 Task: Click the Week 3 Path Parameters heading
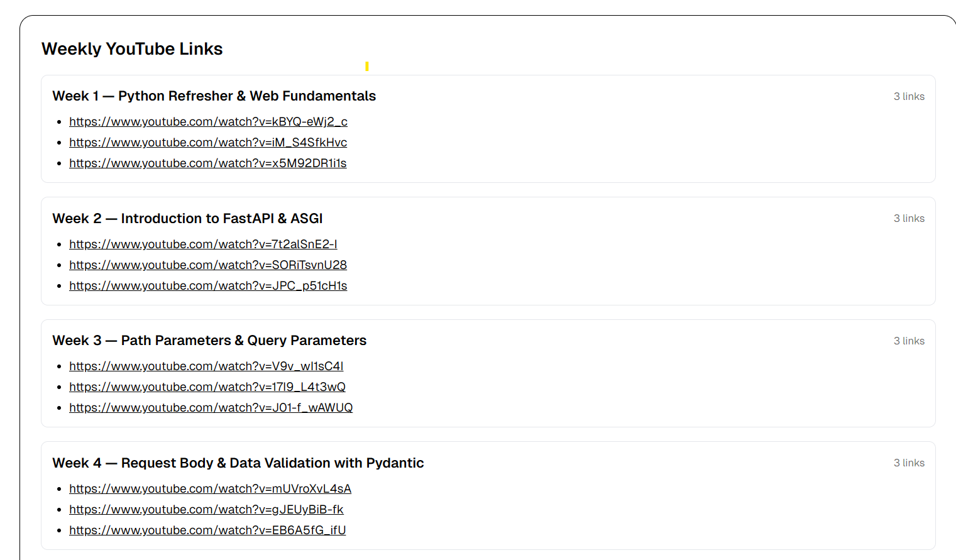209,340
